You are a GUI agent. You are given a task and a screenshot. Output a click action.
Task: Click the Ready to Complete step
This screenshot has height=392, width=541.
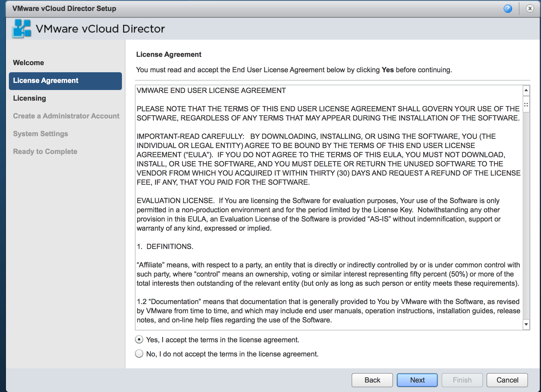[45, 152]
